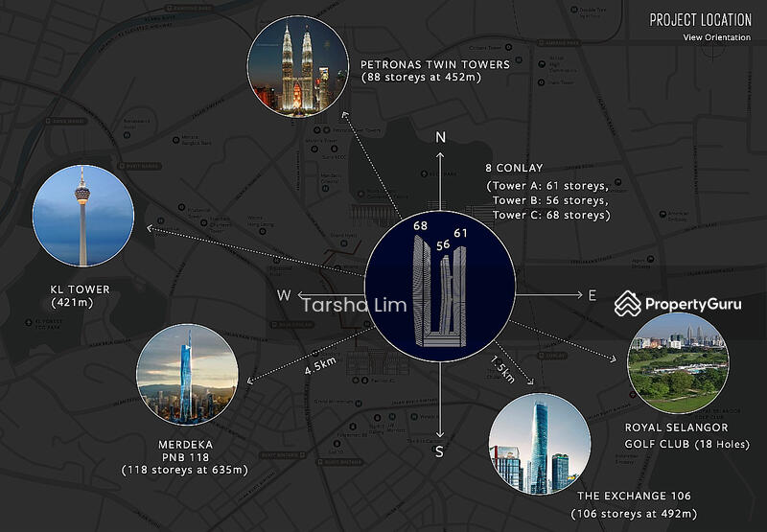Screen dimensions: 767x532
Task: Click the S south compass letter
Action: [440, 452]
